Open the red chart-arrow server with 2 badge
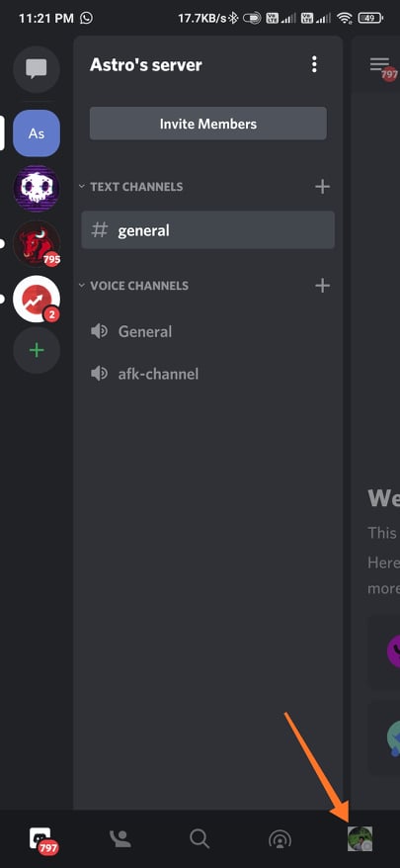400x868 pixels. 37,299
